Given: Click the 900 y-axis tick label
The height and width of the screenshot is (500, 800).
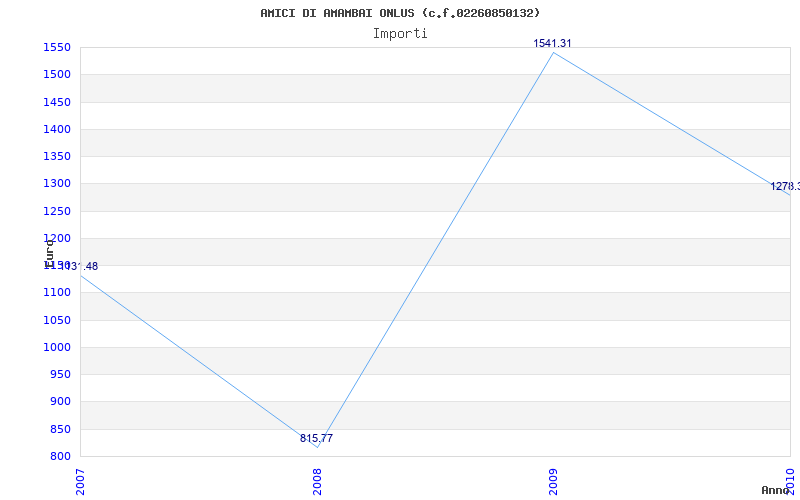Looking at the screenshot, I should pos(60,402).
